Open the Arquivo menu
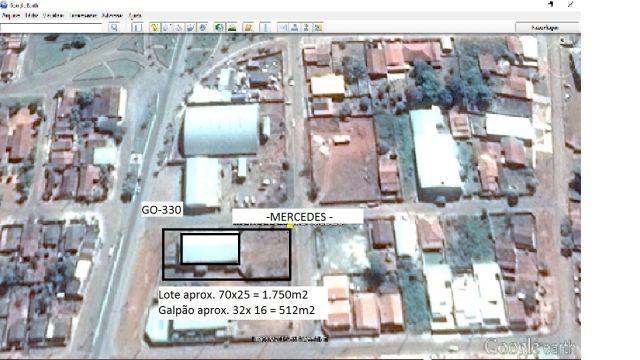 (x=11, y=16)
